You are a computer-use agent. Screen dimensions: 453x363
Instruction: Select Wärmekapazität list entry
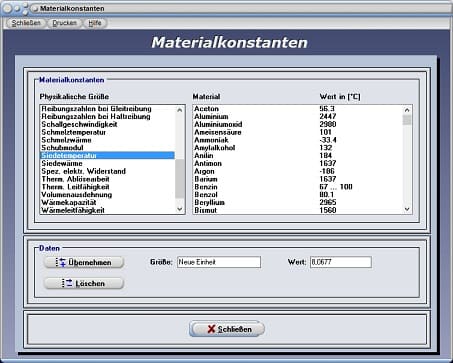point(107,203)
